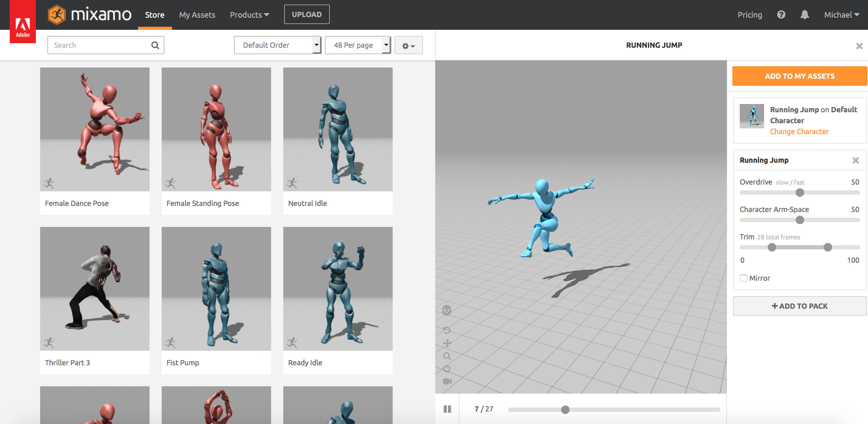The width and height of the screenshot is (868, 424).
Task: Go to the Store tab
Action: pos(155,15)
